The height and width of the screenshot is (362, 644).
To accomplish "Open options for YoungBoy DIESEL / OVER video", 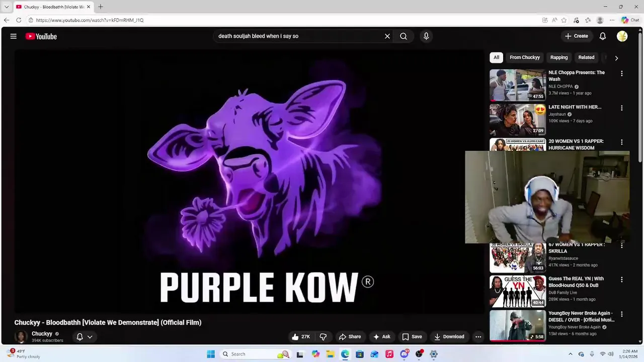I will pos(622,314).
